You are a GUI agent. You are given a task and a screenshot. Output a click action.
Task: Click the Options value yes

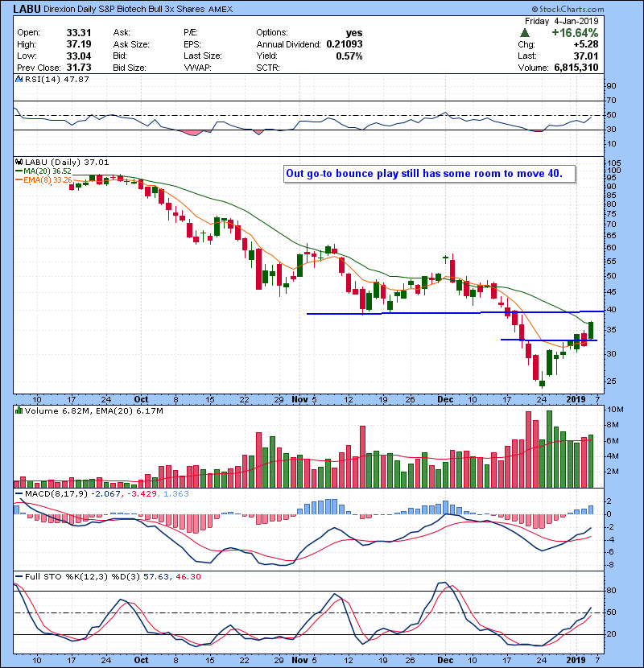(354, 33)
